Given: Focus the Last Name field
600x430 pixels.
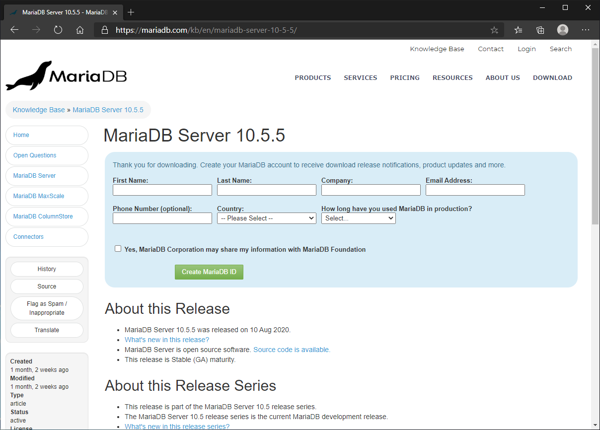Looking at the screenshot, I should point(267,190).
